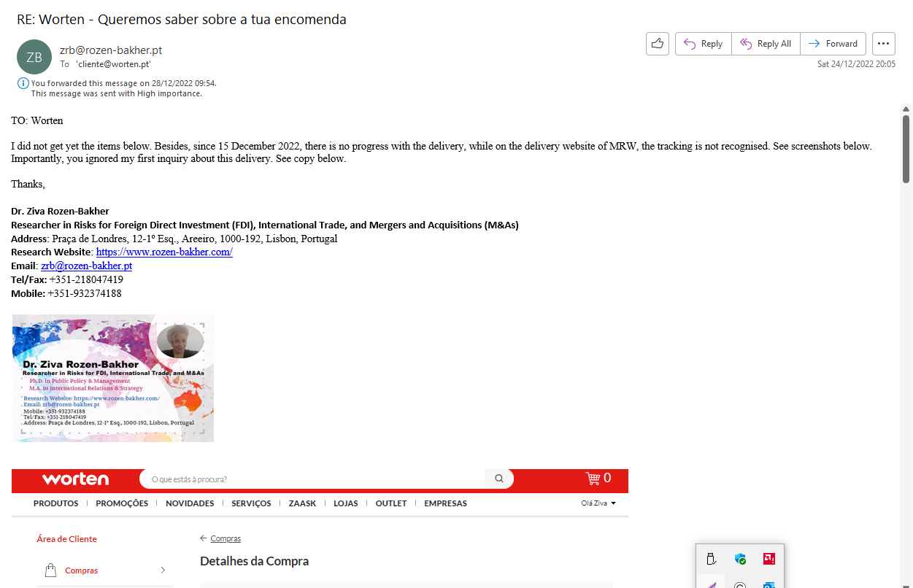Reply to this email
Viewport: 913px width, 588px height.
point(703,44)
